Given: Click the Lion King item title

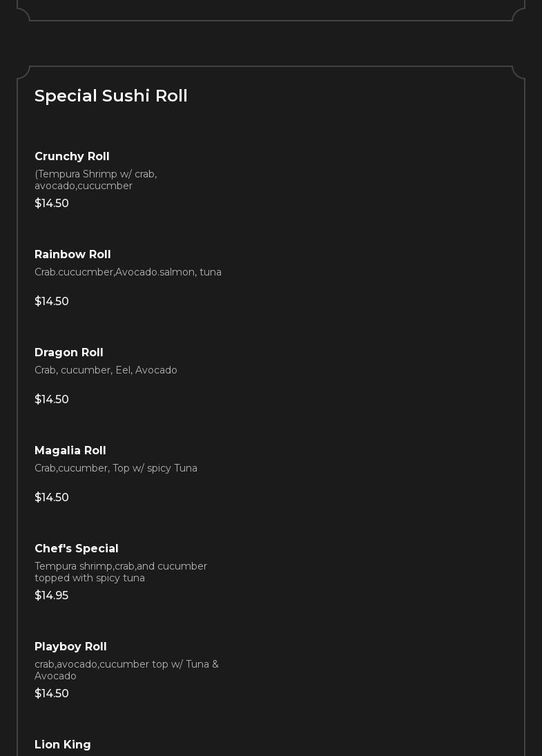Looking at the screenshot, I should pos(63,745).
